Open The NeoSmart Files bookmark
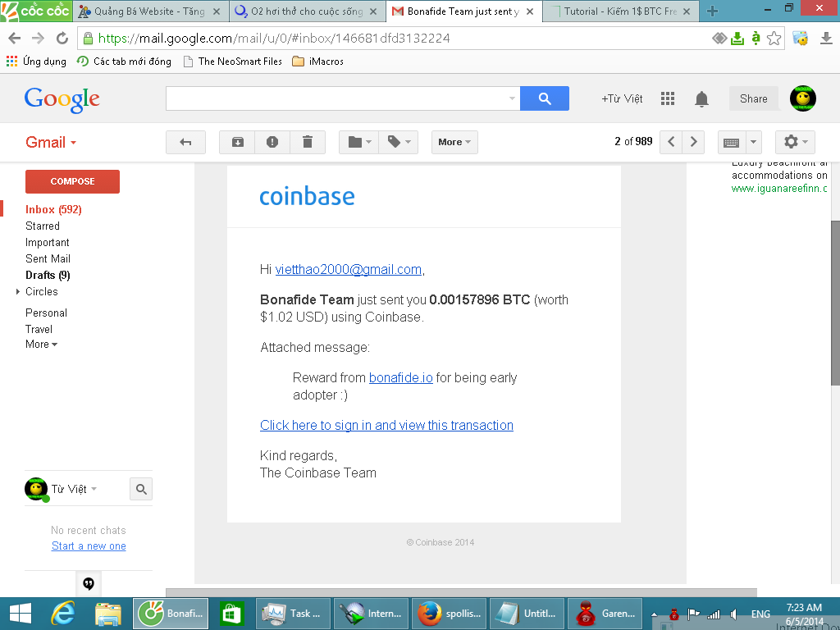 [x=232, y=61]
